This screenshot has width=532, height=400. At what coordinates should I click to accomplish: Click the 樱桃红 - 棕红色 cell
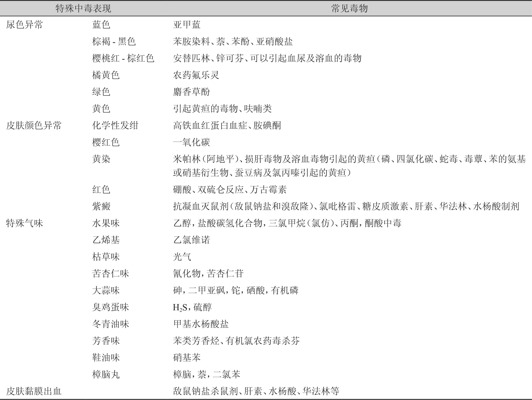123,58
